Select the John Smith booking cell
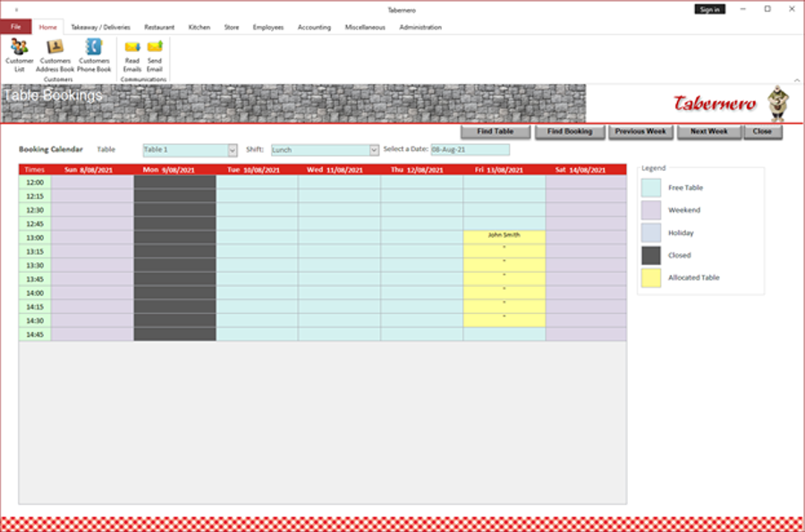The image size is (805, 532). pos(504,237)
